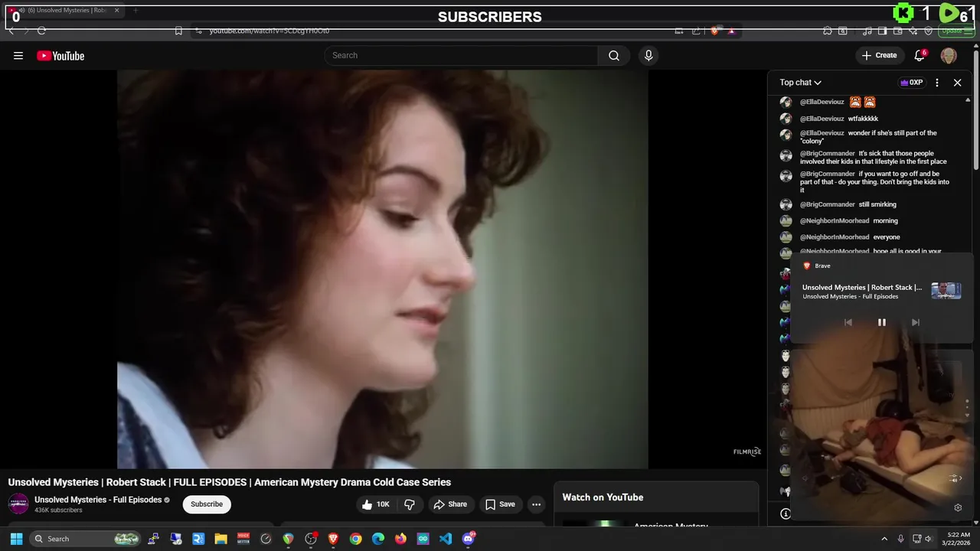
Task: Reload the page in the browser
Action: click(41, 31)
